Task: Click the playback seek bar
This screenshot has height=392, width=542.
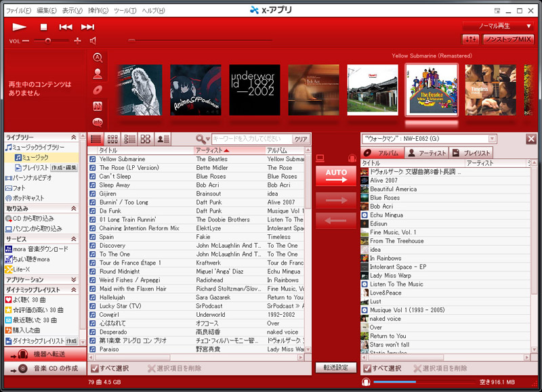Action: [x=200, y=41]
